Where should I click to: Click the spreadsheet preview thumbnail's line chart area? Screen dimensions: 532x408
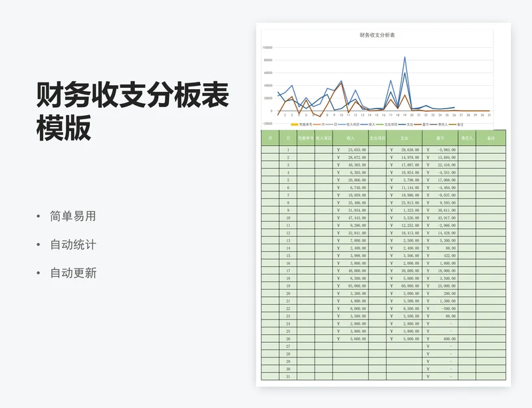point(377,79)
